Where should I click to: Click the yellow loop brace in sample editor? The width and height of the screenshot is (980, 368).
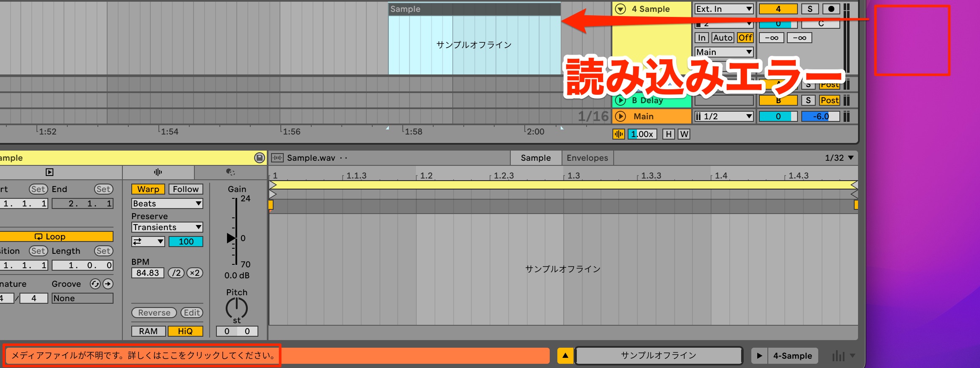(563, 185)
